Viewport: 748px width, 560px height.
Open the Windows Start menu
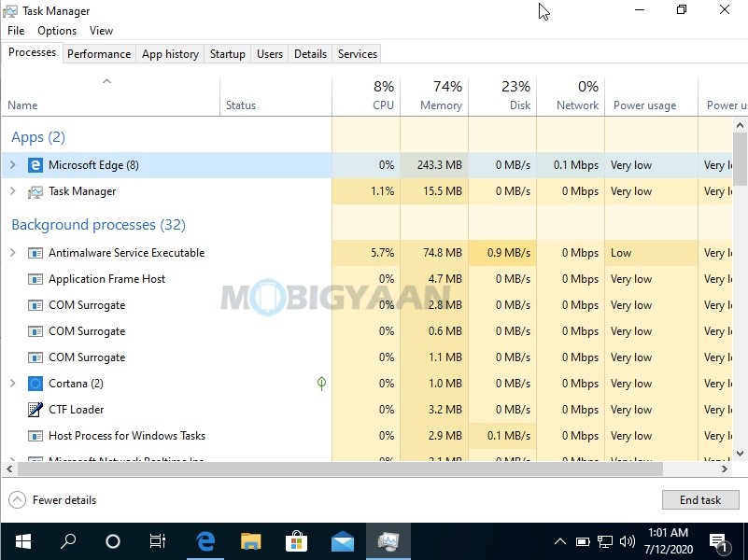click(x=23, y=541)
